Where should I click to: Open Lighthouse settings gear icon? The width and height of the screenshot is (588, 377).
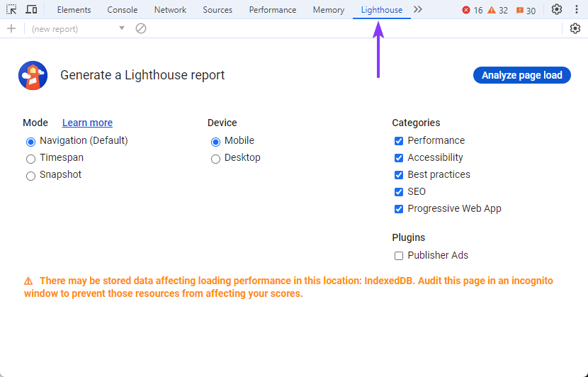tap(575, 28)
